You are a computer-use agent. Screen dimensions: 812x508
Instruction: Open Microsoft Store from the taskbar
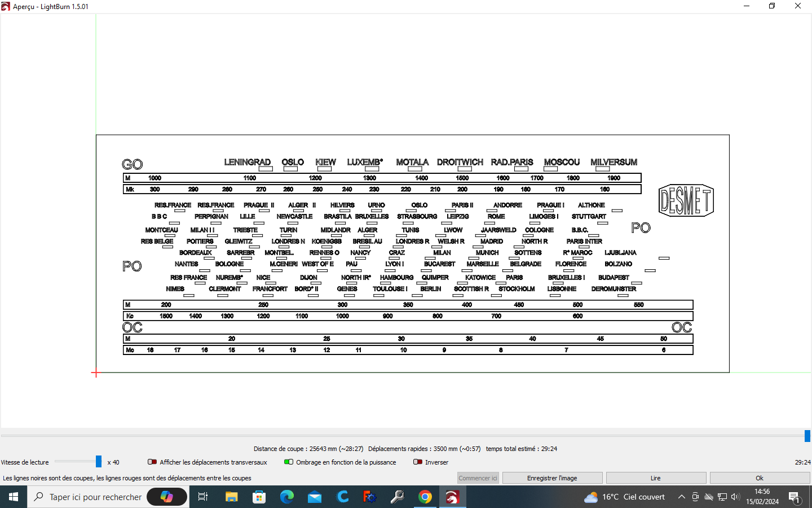click(x=259, y=497)
